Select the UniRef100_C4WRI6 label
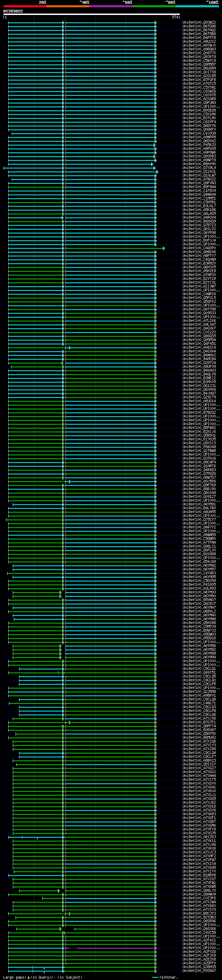 pos(199,294)
